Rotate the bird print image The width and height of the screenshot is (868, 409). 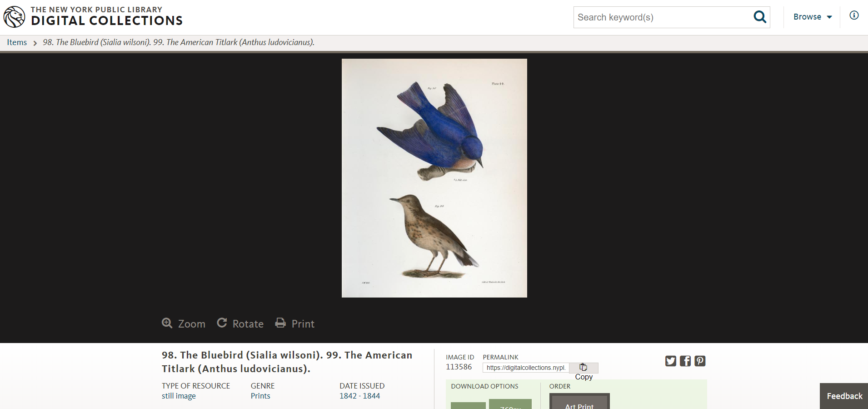(x=240, y=323)
